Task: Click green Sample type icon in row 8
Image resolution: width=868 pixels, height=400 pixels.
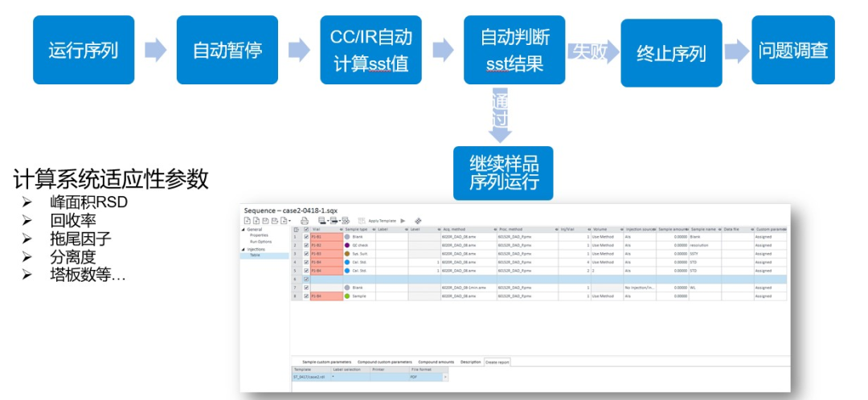Action: 347,296
